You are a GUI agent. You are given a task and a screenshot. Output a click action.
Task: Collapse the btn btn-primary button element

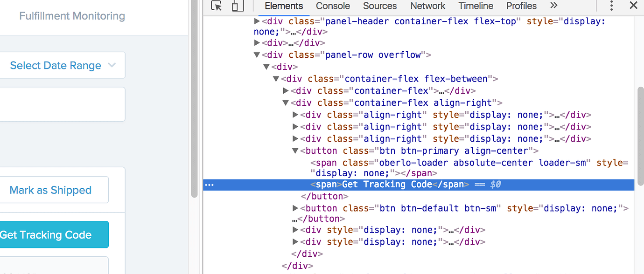[x=295, y=151]
